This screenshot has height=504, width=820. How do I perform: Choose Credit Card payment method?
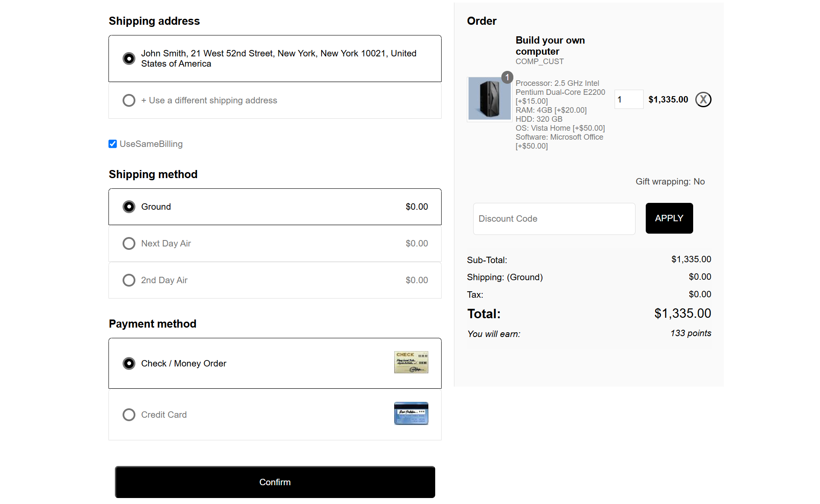point(129,415)
